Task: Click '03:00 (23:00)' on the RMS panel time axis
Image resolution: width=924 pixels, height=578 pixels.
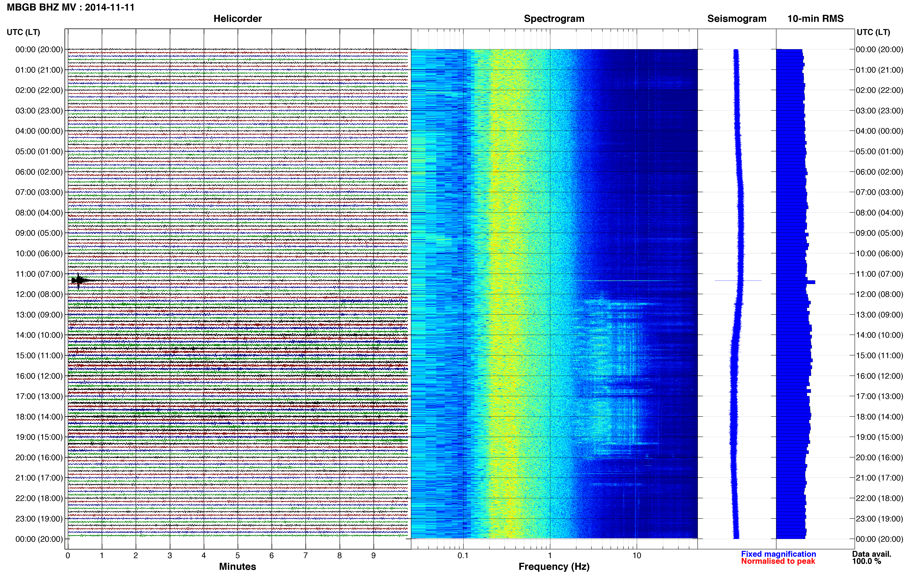Action: [879, 111]
